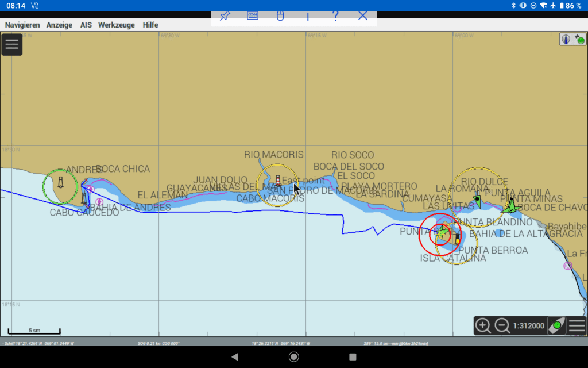Click the question mark help icon
588x368 pixels.
[x=335, y=16]
